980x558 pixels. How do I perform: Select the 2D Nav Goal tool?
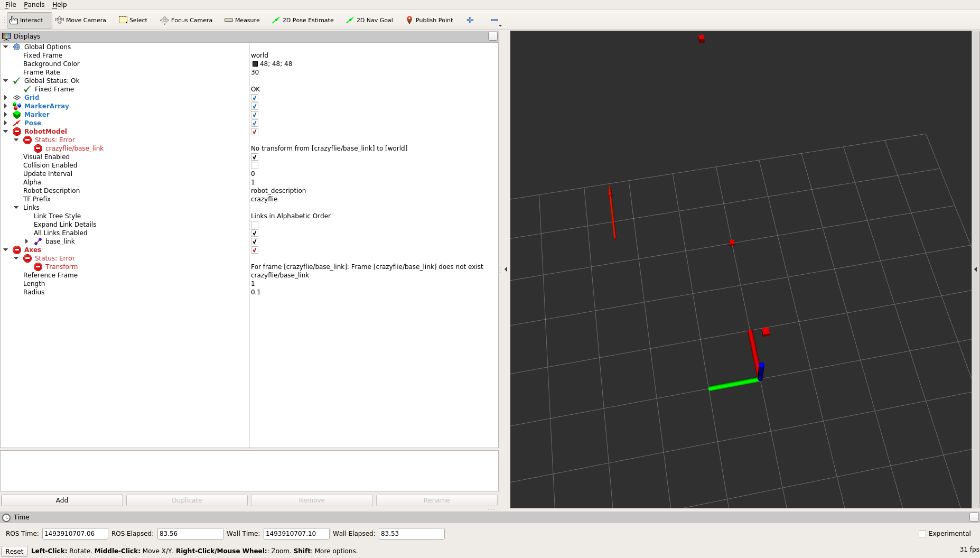pyautogui.click(x=369, y=20)
